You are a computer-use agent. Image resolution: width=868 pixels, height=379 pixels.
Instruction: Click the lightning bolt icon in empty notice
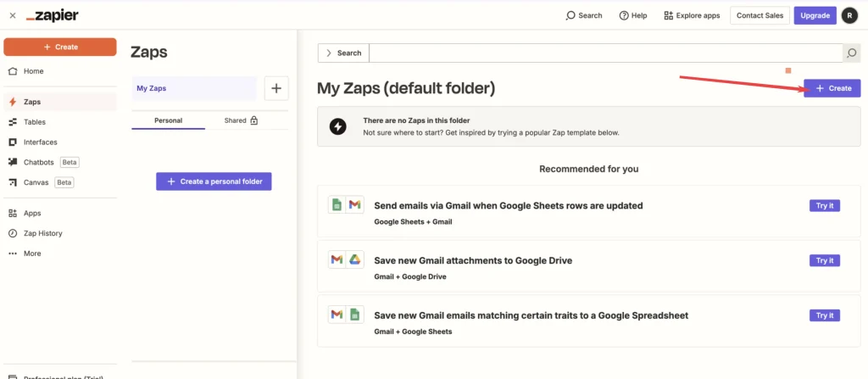click(x=337, y=127)
